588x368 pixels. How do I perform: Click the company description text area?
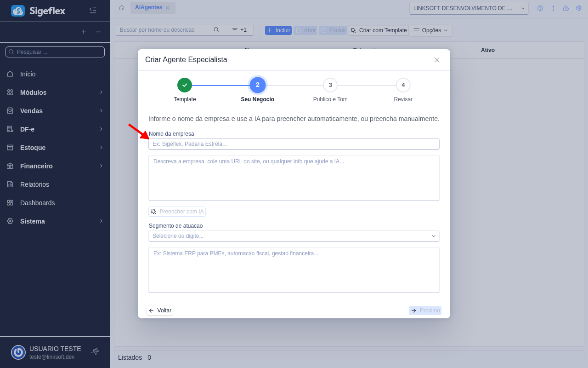click(294, 178)
